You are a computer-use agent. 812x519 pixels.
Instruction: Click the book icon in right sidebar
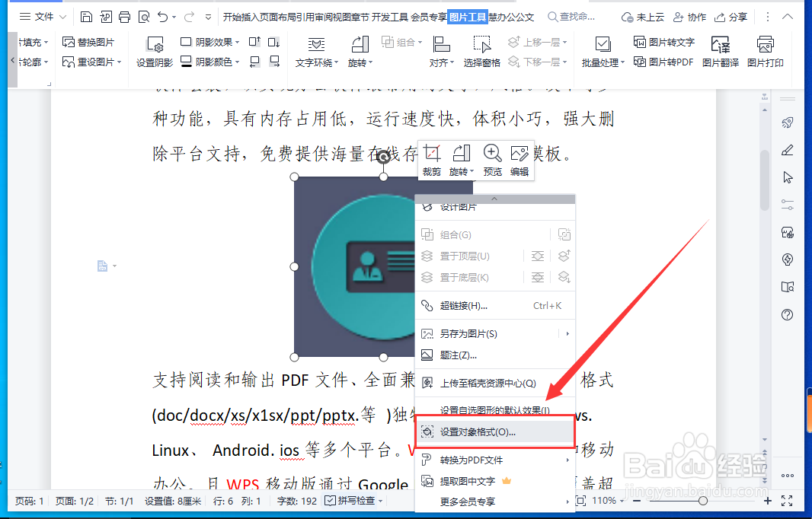pos(787,287)
